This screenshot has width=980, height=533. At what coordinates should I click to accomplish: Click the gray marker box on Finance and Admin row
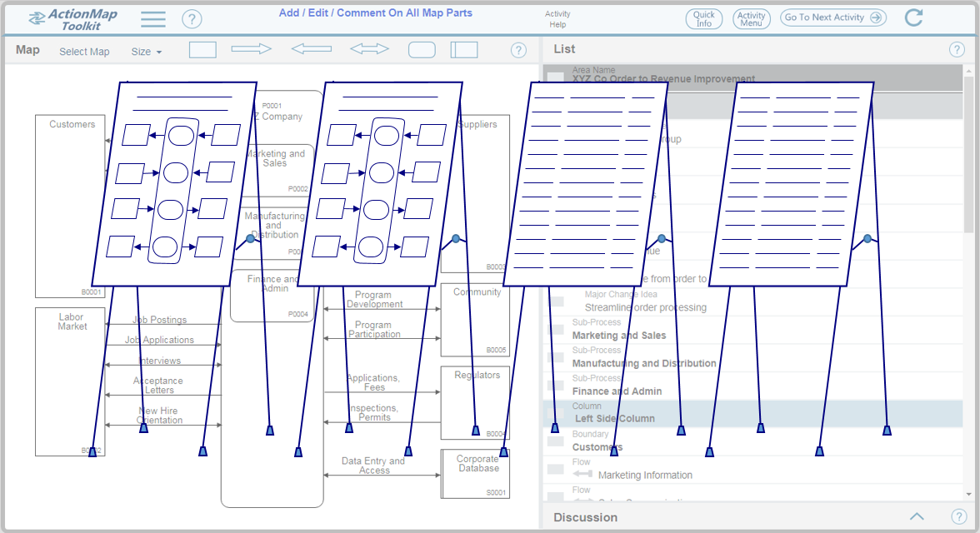[555, 386]
